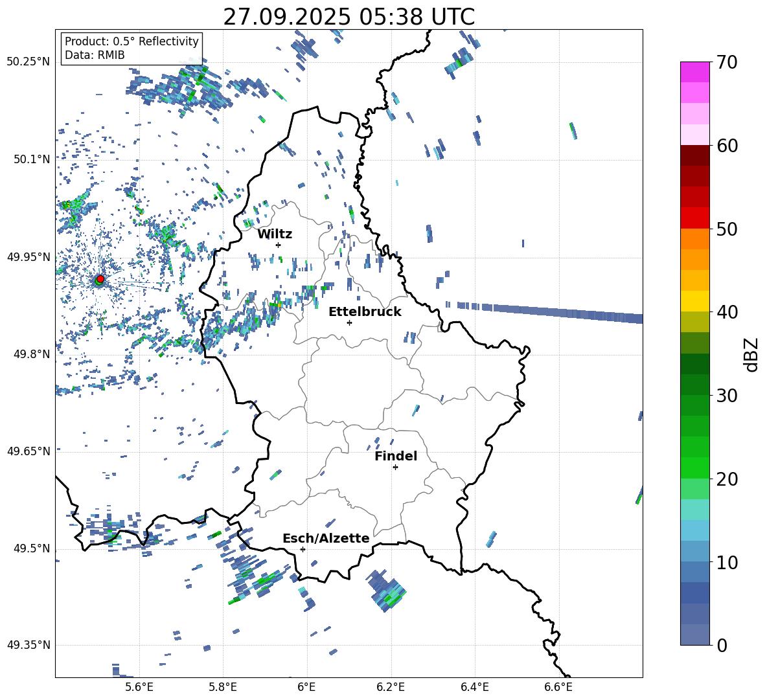Click the 50.1°N latitude label
Screen dimensions: 767x700
pos(32,159)
